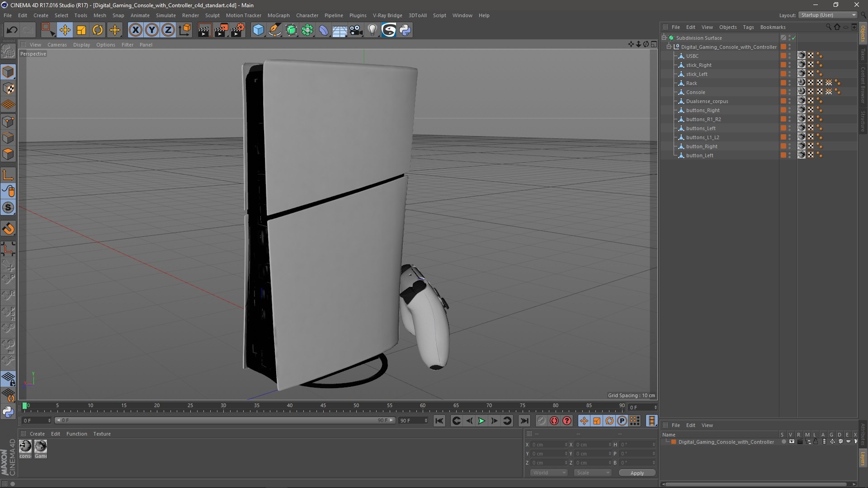The width and height of the screenshot is (868, 488).
Task: Open the viewport Filter menu
Action: coord(127,45)
